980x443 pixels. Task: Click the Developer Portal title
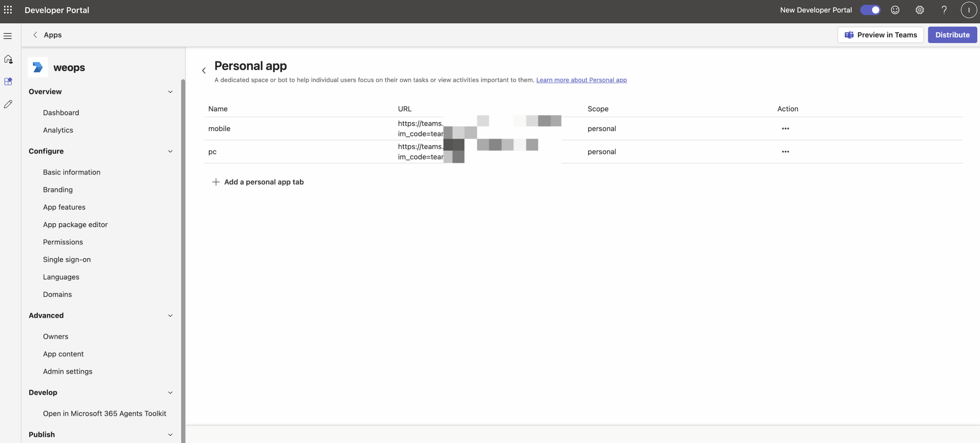pyautogui.click(x=57, y=10)
